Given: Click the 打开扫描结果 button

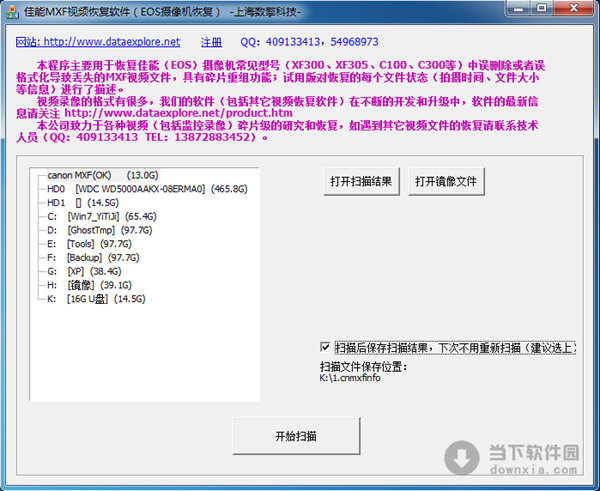Looking at the screenshot, I should [361, 181].
